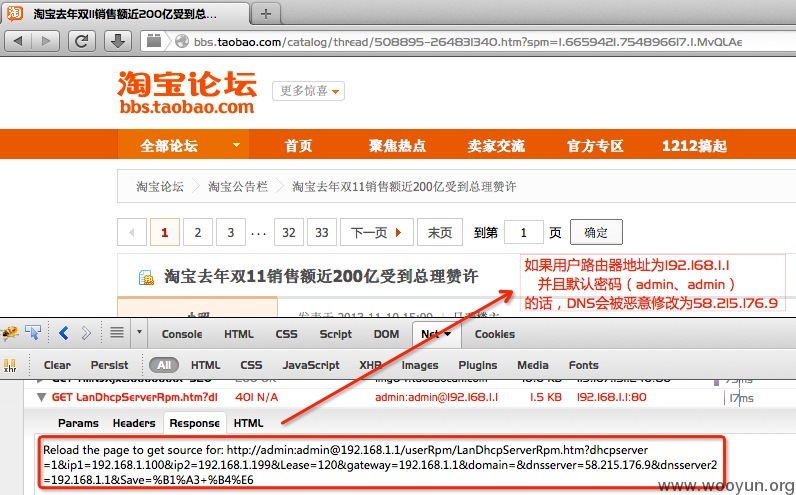Click the site identity globe icon
The width and height of the screenshot is (796, 495).
182,42
